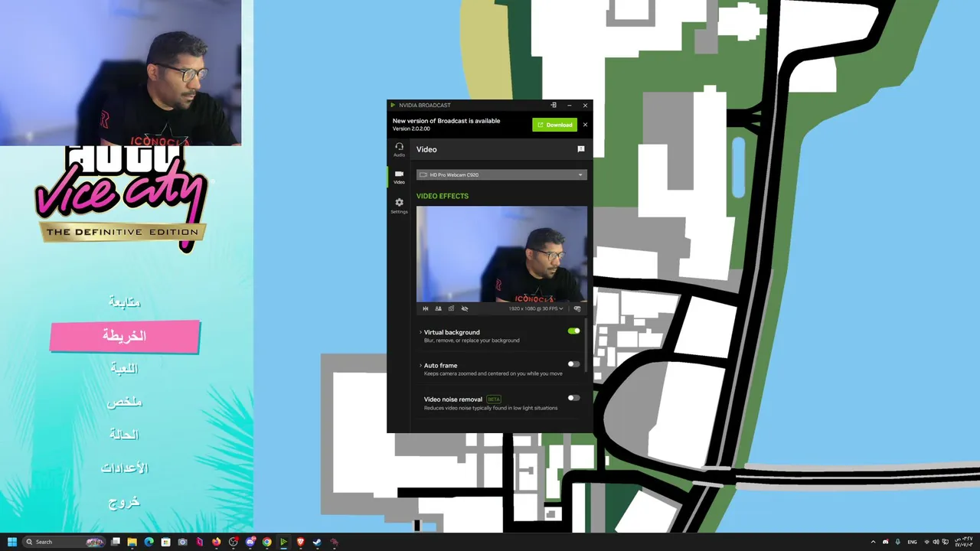980x551 pixels.
Task: Disable the Virtual background toggle
Action: pos(573,331)
